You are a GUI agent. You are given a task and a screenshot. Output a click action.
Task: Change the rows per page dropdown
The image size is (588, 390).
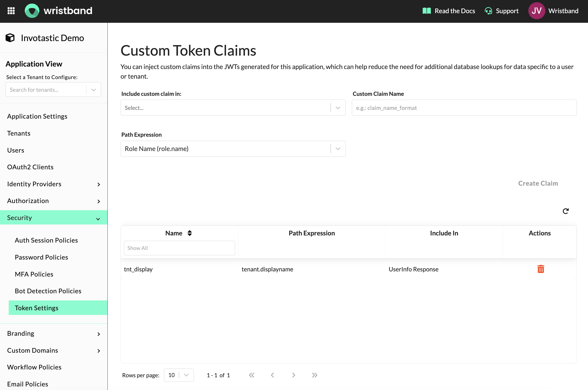click(x=178, y=375)
